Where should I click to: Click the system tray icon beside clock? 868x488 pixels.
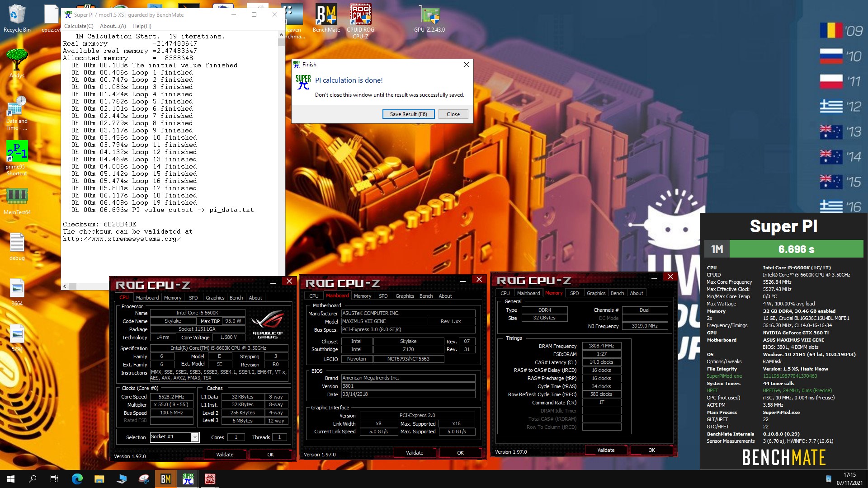tap(828, 479)
